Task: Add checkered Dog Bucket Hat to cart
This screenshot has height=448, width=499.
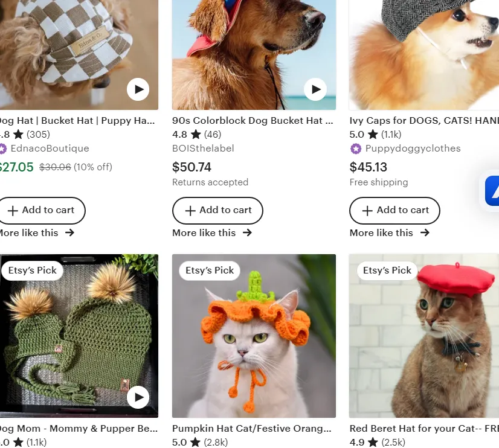Action: point(40,211)
